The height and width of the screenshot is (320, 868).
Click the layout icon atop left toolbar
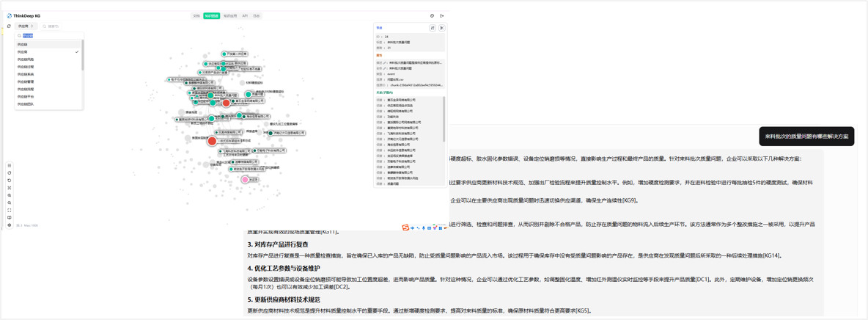pyautogui.click(x=10, y=166)
